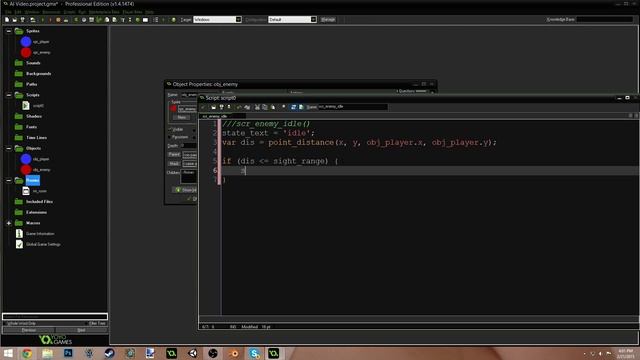Click the Create room icon in main toolbar

coord(145,20)
